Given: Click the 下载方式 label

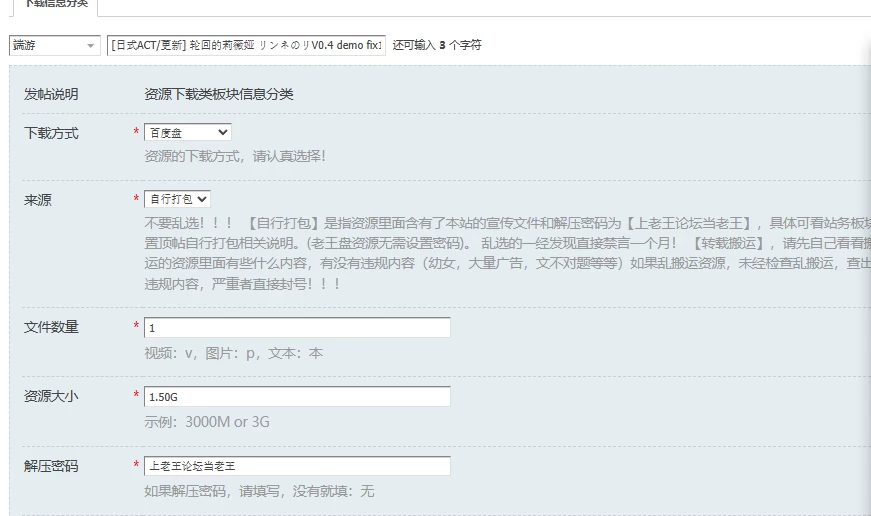Looking at the screenshot, I should [51, 133].
